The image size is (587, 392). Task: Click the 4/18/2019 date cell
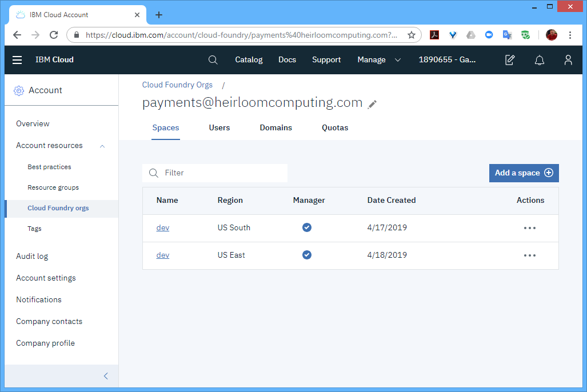387,255
